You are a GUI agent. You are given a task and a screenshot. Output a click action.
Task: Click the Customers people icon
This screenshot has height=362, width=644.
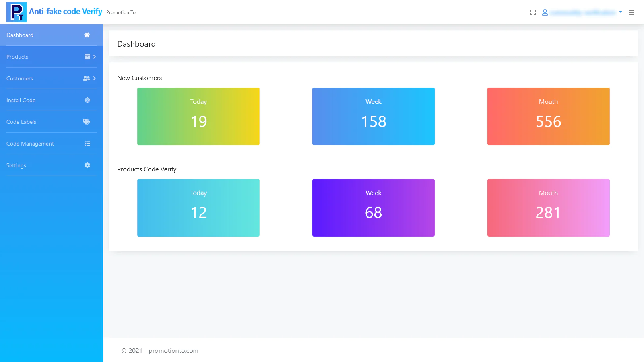point(86,78)
